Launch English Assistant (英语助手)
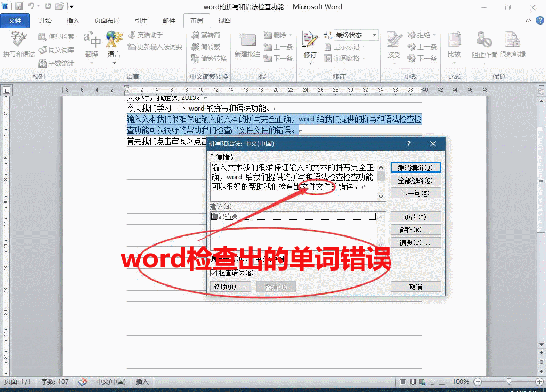 click(x=146, y=35)
